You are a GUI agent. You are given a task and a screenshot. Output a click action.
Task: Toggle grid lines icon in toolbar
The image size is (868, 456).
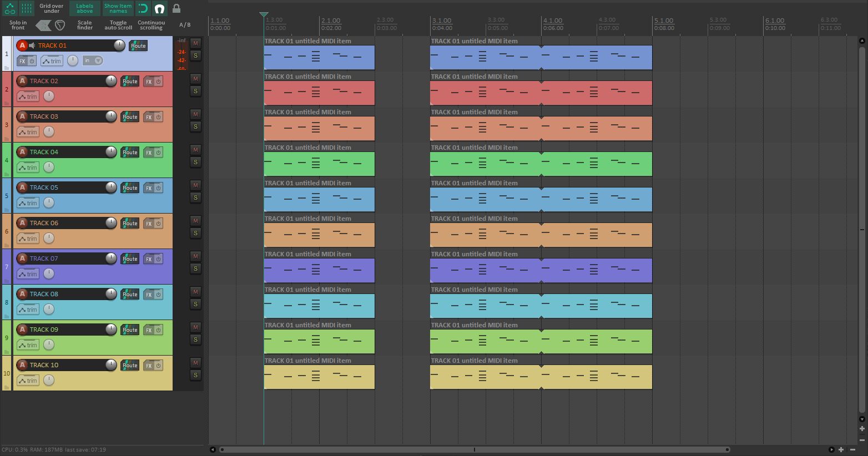(27, 8)
